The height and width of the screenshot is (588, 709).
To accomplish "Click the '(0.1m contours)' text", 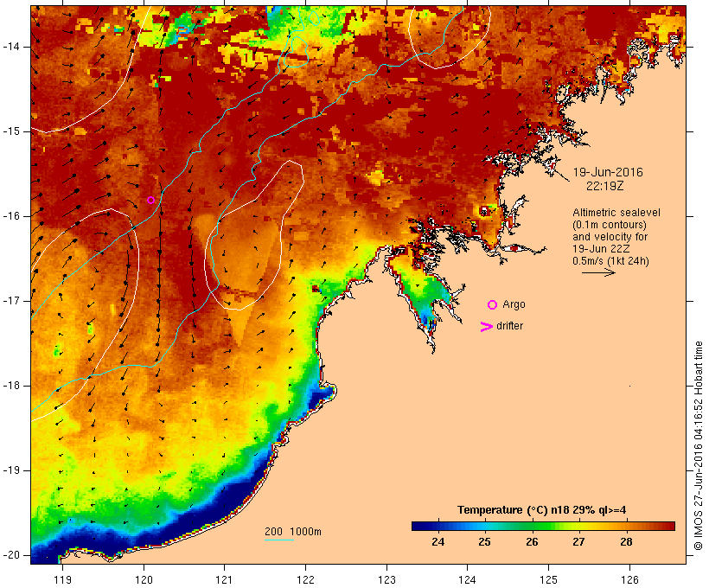I will point(610,225).
